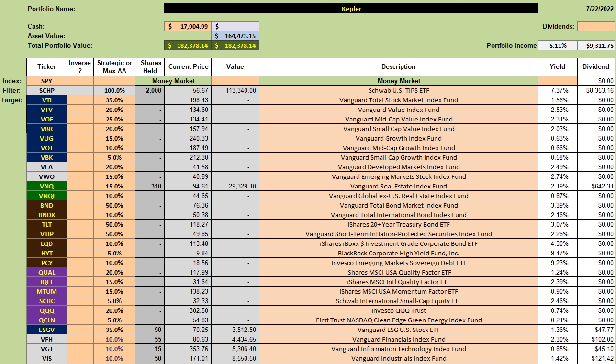This screenshot has height=364, width=616.
Task: Click the Description column header
Action: tap(398, 67)
